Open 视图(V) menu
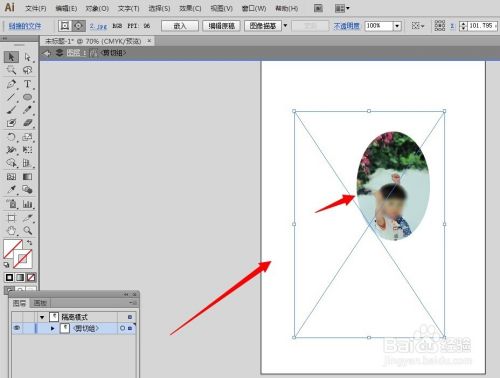The image size is (500, 378). 222,8
